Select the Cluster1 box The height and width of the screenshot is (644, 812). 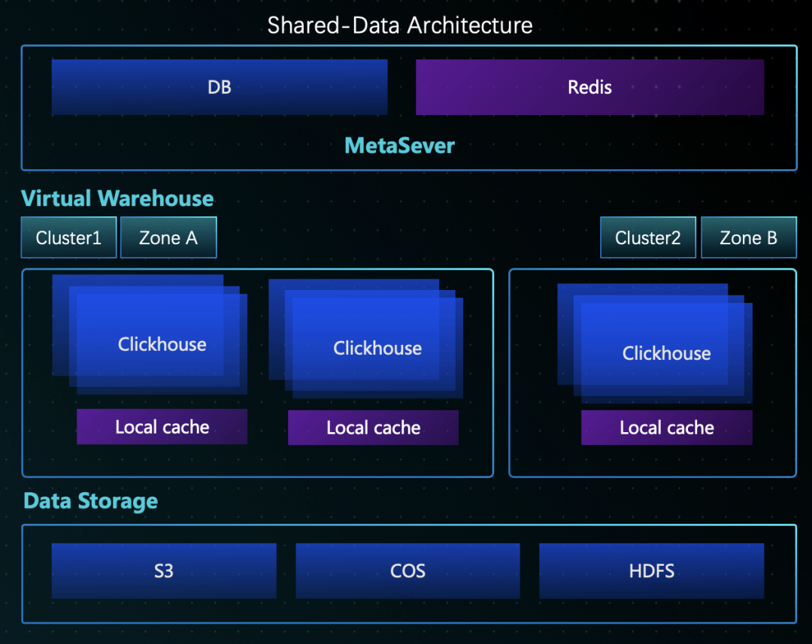pos(68,237)
